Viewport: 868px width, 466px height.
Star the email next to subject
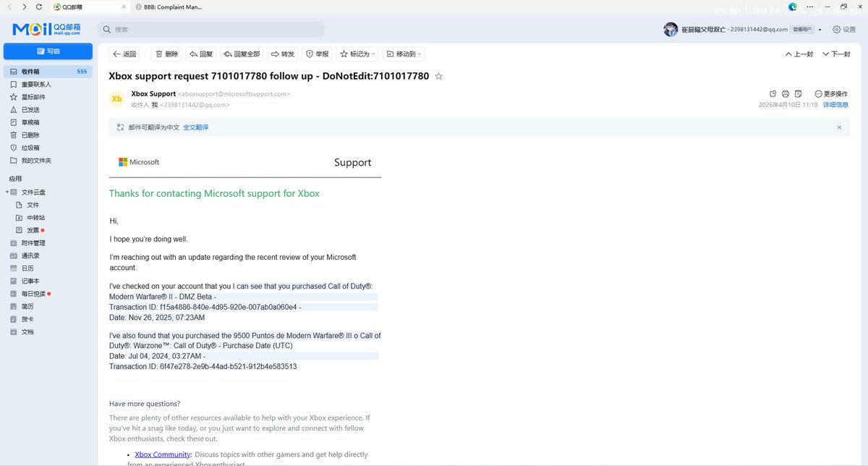click(438, 76)
